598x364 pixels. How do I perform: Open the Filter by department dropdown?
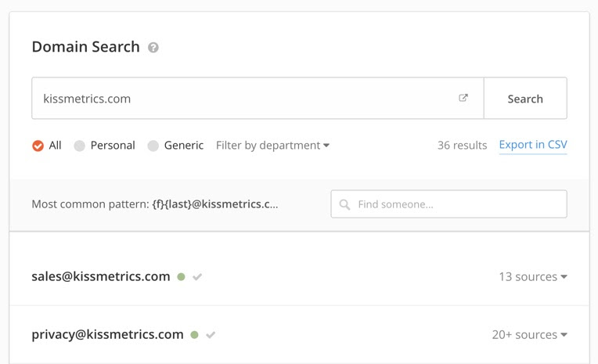coord(272,146)
